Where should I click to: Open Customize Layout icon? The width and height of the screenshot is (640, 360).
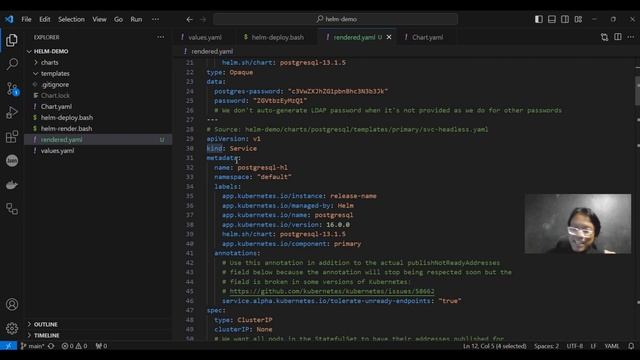578,19
